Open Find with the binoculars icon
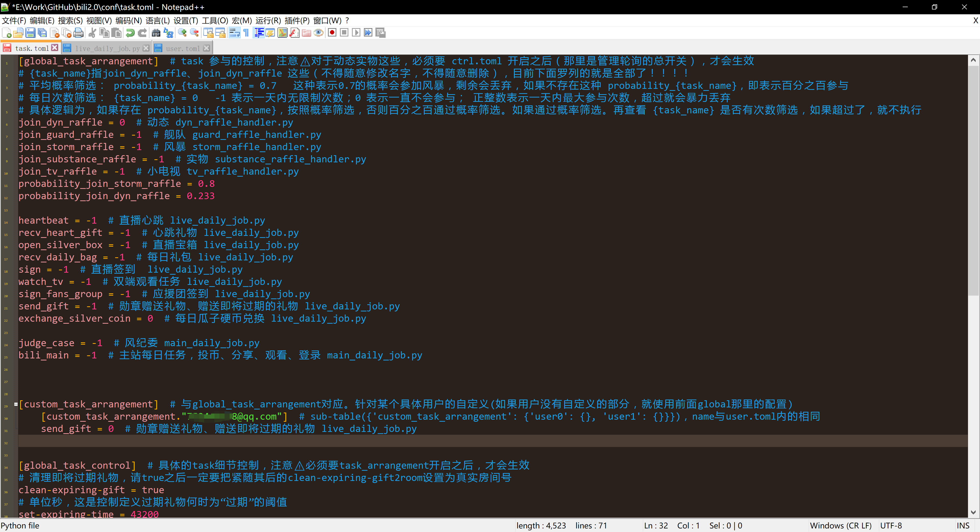Viewport: 980px width, 532px height. pos(156,33)
